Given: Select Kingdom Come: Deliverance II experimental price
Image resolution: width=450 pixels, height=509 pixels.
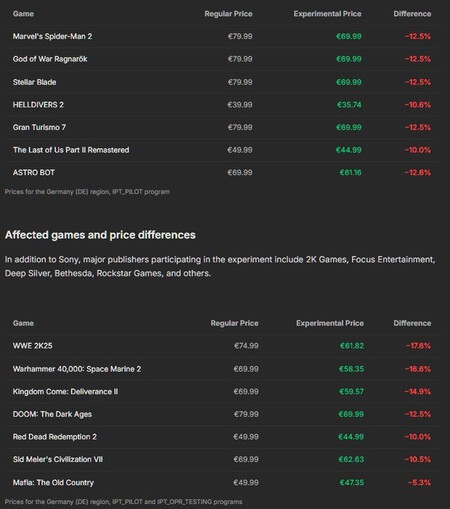Looking at the screenshot, I should [x=351, y=392].
